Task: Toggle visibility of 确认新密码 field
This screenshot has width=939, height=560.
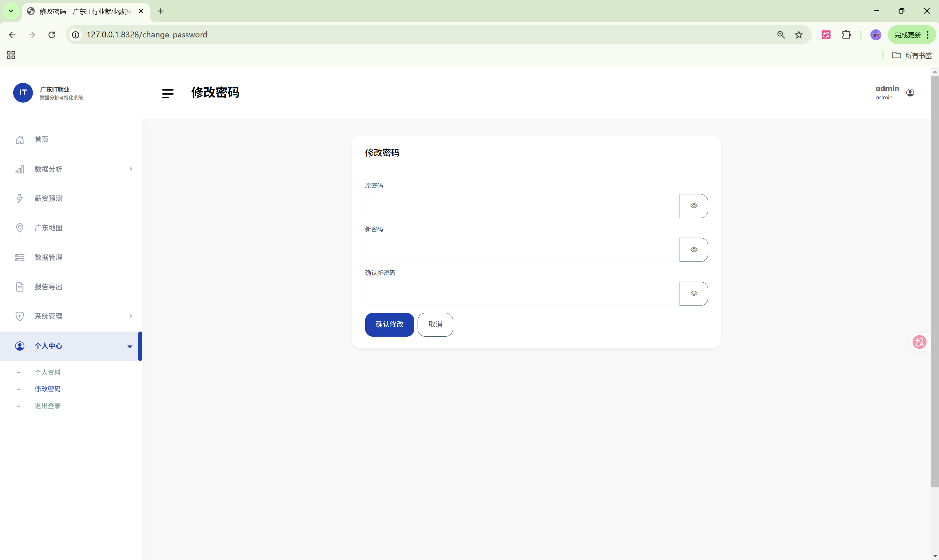Action: tap(694, 293)
